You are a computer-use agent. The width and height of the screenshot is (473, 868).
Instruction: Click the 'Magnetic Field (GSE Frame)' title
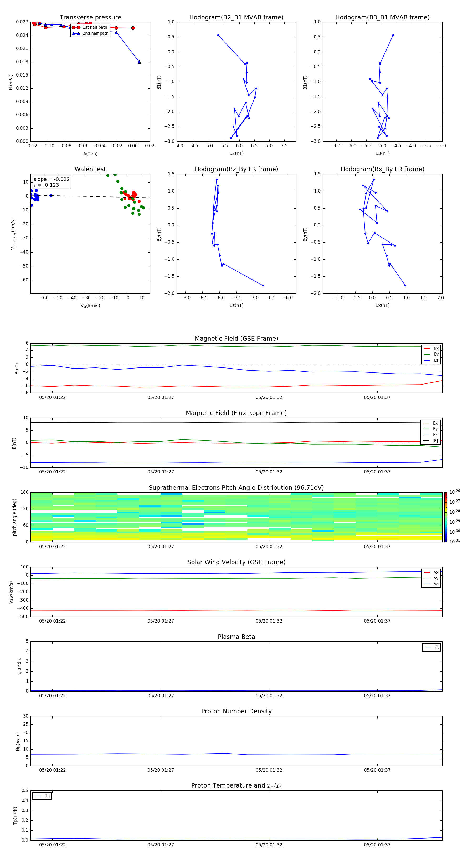[x=236, y=339]
